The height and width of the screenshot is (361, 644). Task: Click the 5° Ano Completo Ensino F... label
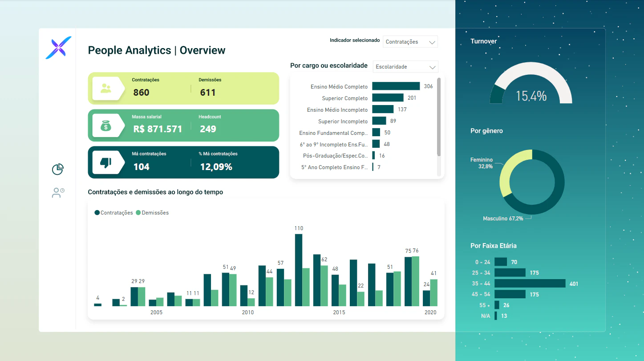335,167
